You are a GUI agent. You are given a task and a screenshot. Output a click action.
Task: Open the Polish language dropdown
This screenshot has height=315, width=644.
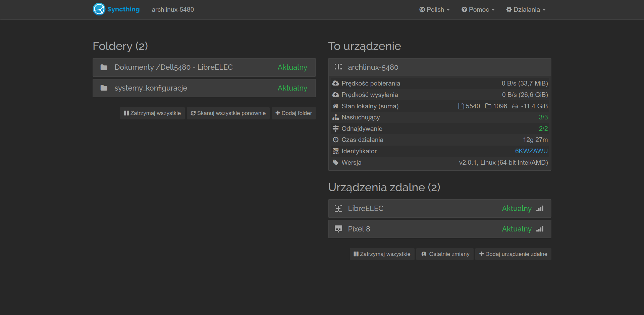pos(434,10)
